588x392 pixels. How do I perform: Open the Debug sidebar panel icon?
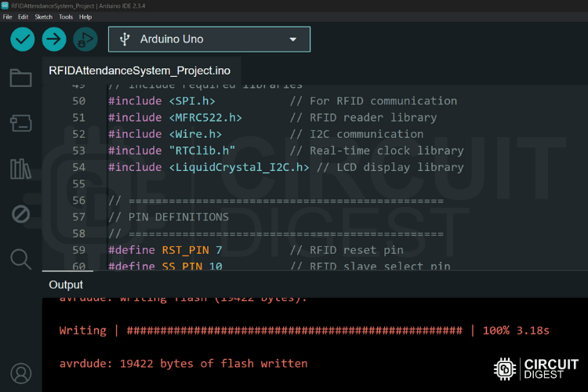click(20, 214)
